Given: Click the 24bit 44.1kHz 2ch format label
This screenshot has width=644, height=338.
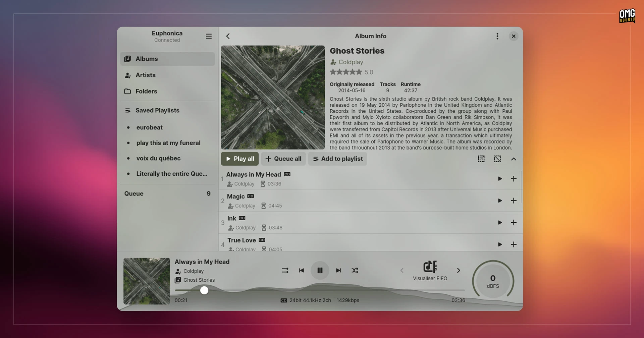Looking at the screenshot, I should coord(310,300).
